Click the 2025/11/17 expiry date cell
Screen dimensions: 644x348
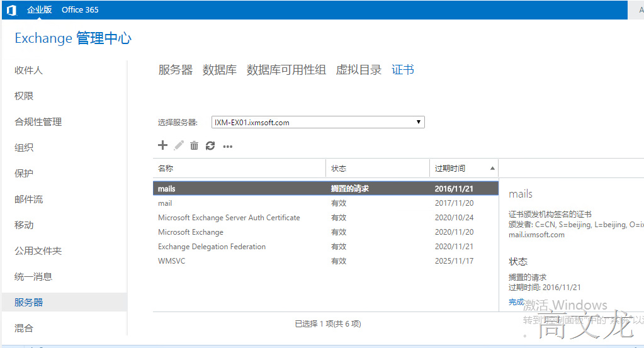click(x=455, y=261)
